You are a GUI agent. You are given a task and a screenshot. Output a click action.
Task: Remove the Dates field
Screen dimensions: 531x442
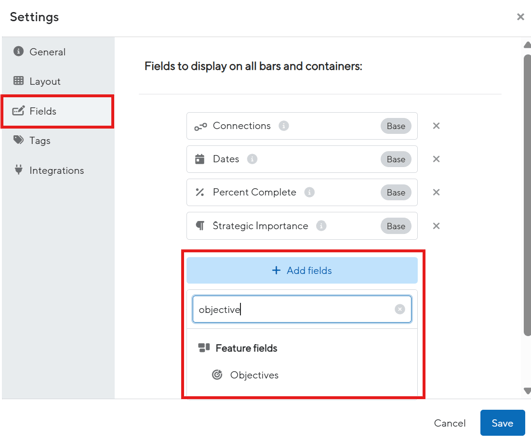(436, 159)
